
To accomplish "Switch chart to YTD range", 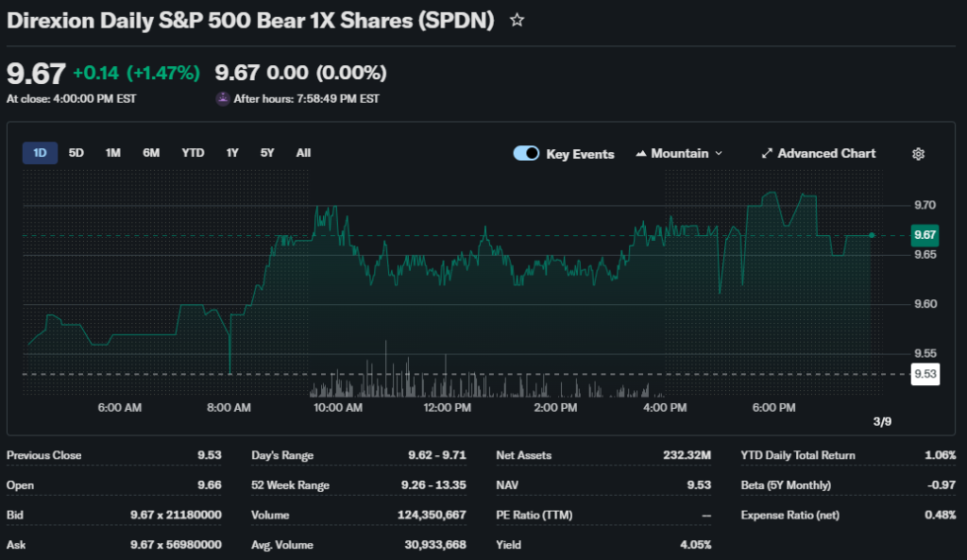I will 193,153.
